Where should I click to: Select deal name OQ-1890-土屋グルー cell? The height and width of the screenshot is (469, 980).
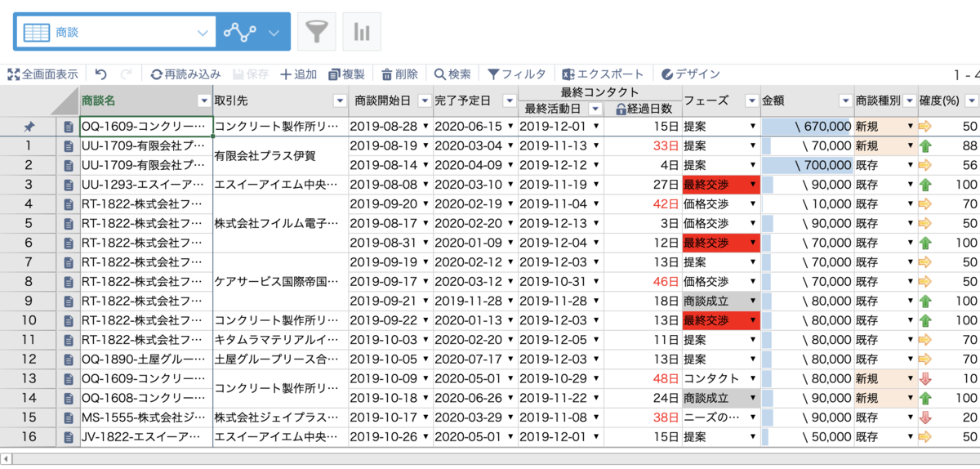tap(146, 359)
